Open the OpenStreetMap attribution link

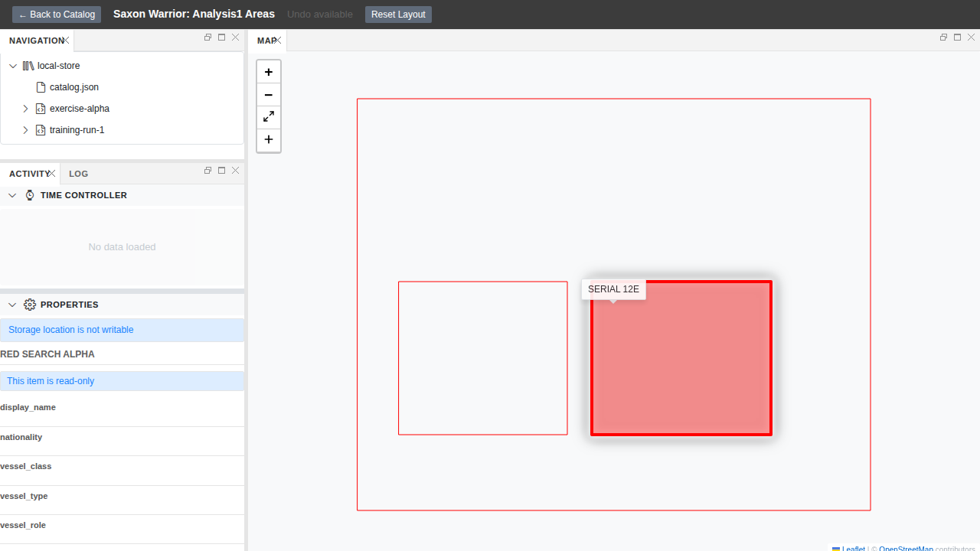point(906,549)
